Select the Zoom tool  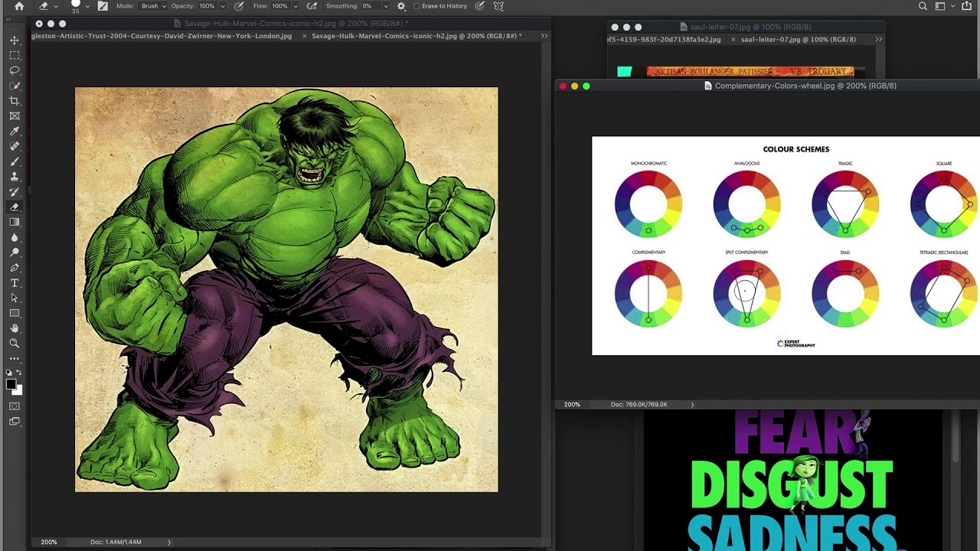pos(15,344)
